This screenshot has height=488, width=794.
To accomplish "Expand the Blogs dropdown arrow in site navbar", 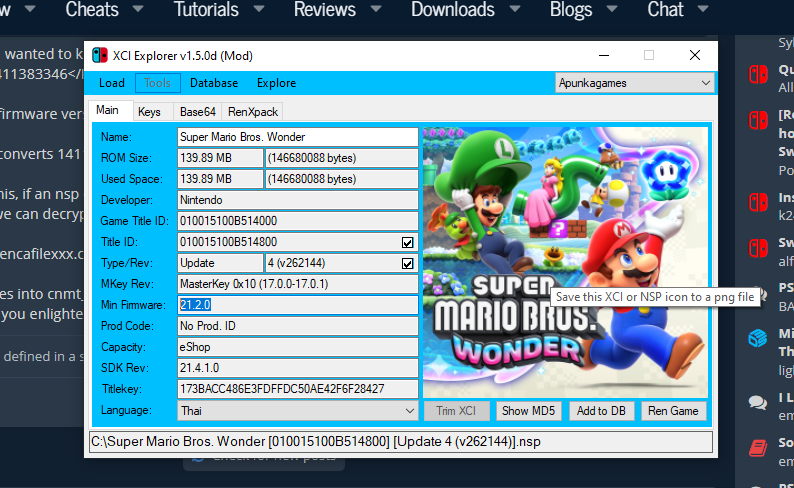I will point(612,9).
